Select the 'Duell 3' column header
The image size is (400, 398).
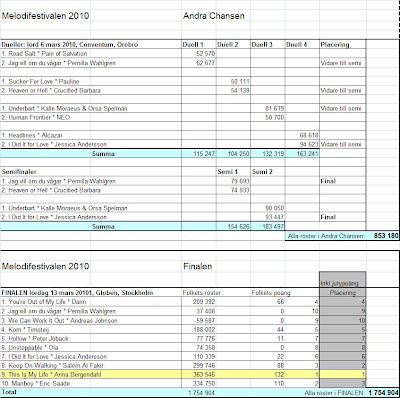pyautogui.click(x=262, y=45)
